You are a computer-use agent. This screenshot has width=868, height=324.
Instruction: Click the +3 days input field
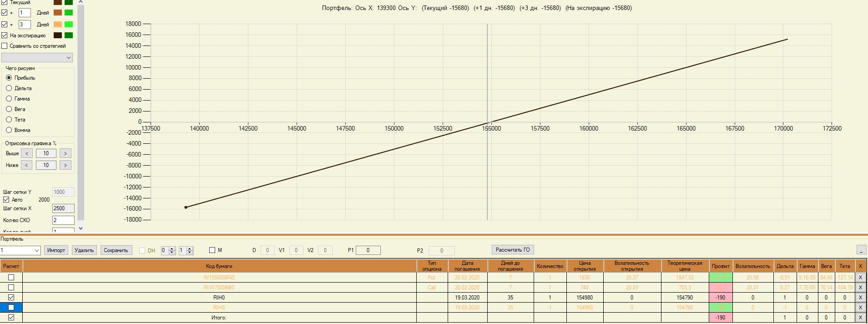[x=25, y=25]
